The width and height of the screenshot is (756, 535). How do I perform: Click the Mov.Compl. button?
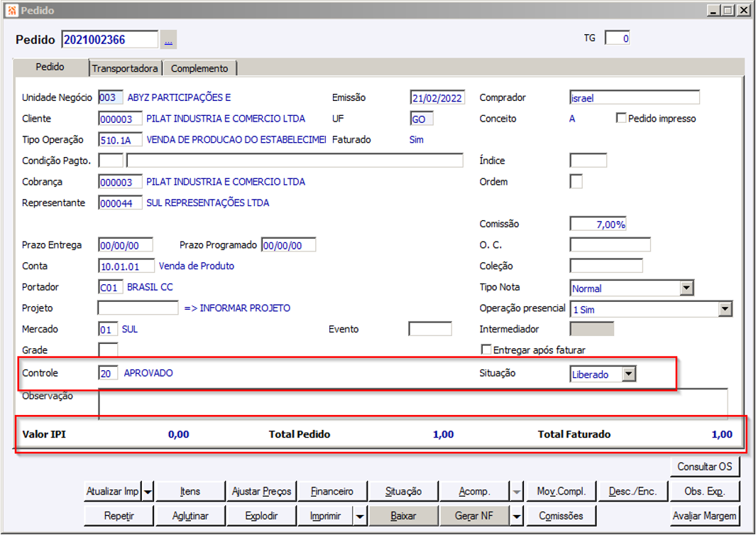(x=561, y=492)
